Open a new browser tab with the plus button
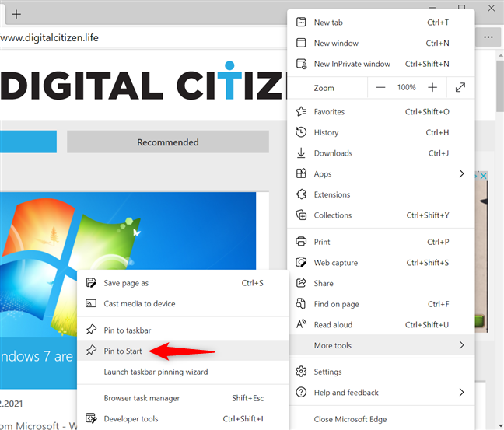 point(16,14)
